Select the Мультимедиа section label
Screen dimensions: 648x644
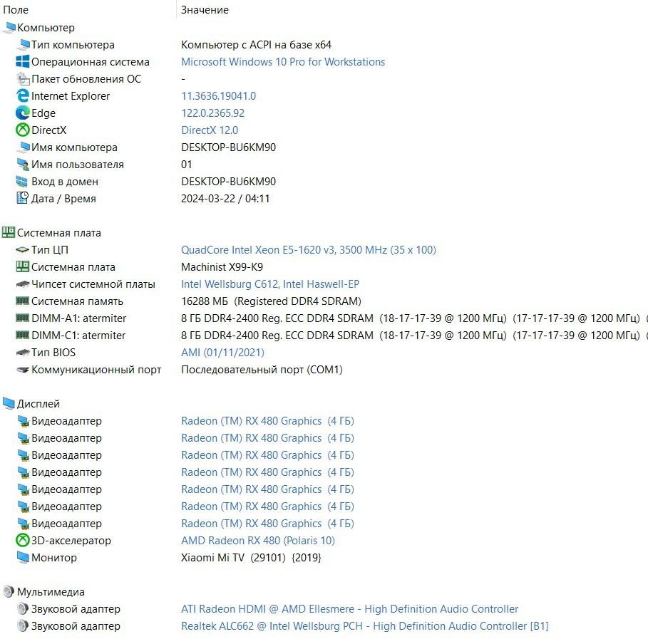(51, 592)
